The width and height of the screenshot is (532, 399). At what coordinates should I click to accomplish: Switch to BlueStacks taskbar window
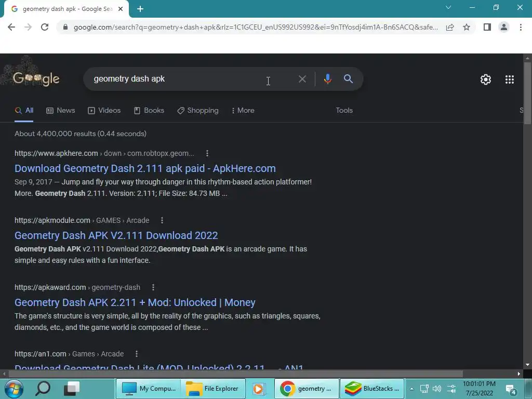coord(372,389)
